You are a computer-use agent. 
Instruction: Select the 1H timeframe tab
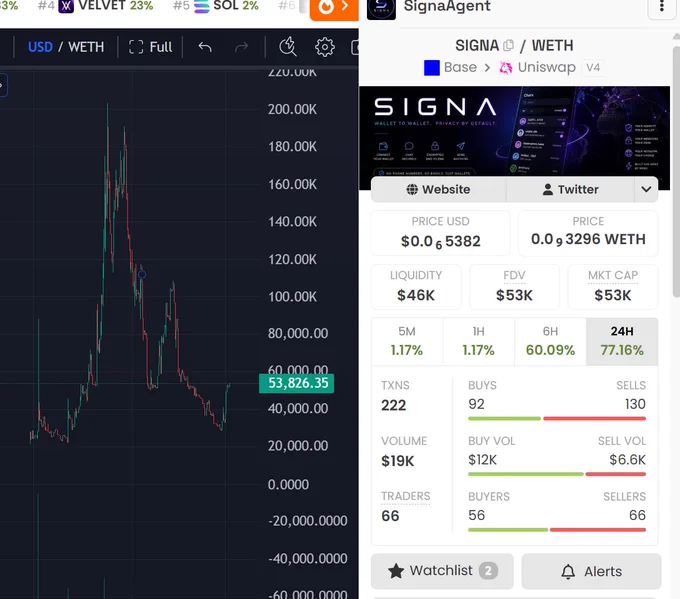tap(478, 341)
